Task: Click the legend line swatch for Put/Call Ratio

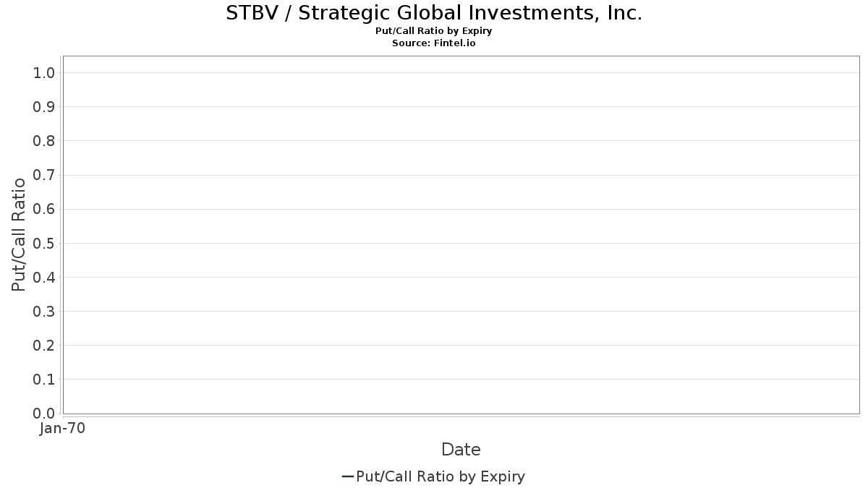Action: [347, 476]
